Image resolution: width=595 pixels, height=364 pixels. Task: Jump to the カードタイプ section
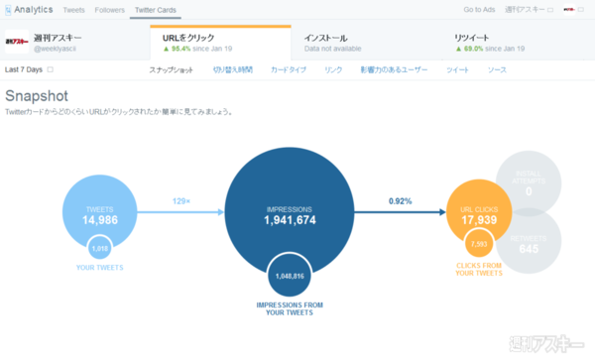tap(289, 69)
